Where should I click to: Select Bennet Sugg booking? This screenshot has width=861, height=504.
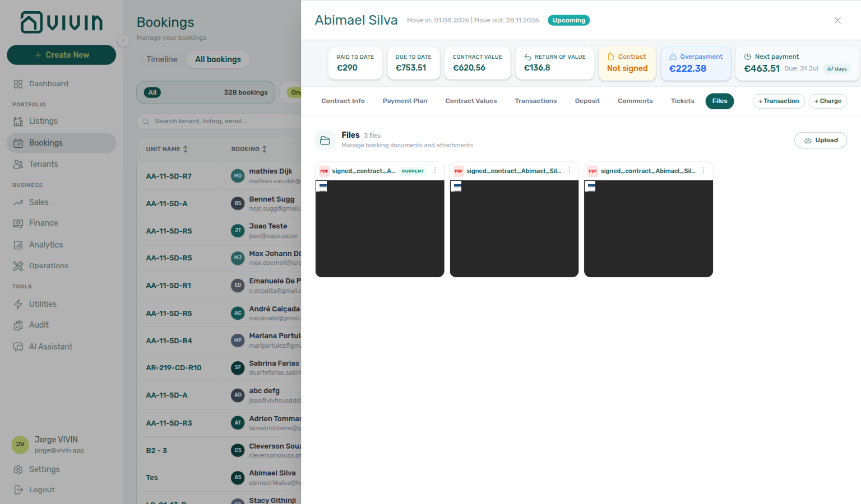tap(219, 203)
